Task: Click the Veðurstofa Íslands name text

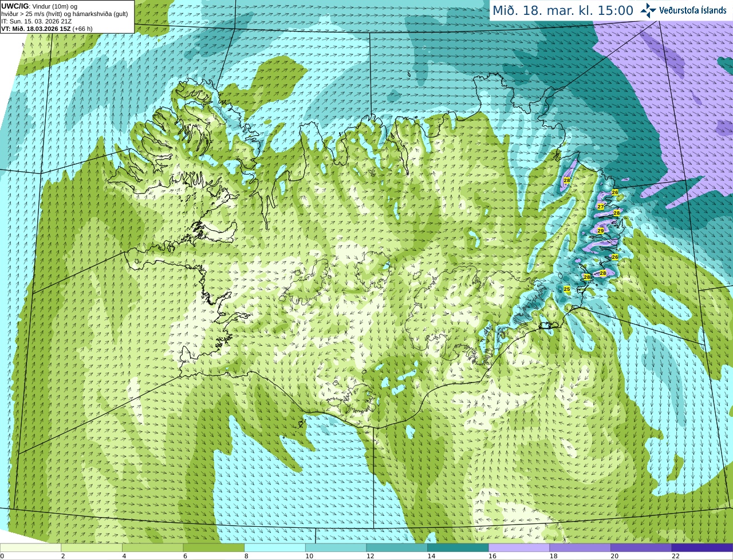Action: (692, 10)
